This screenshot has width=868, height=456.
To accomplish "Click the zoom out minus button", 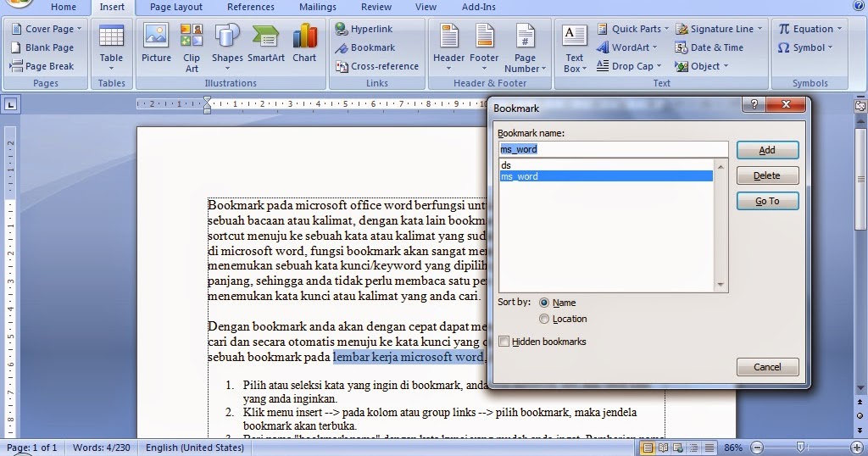I will pyautogui.click(x=757, y=448).
